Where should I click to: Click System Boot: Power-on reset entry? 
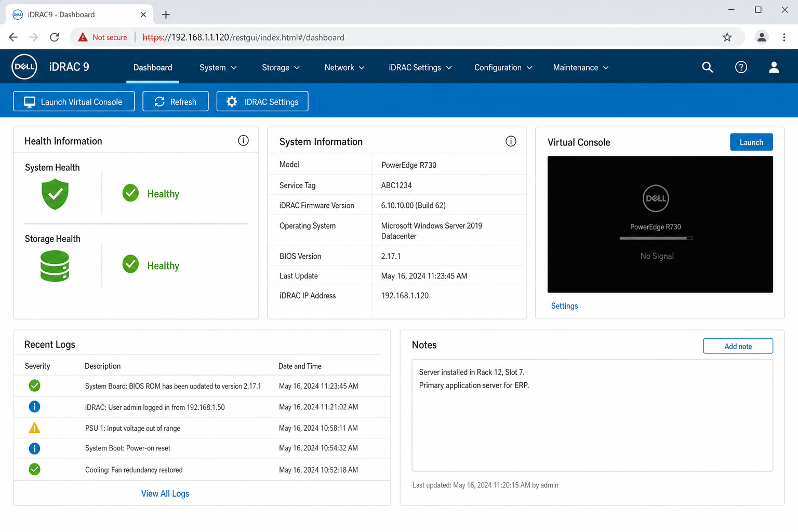128,448
